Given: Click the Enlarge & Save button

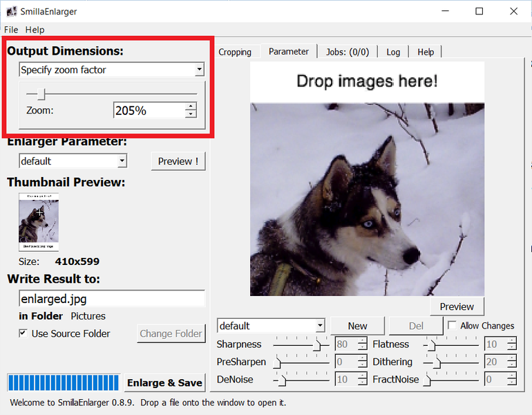Looking at the screenshot, I should [x=164, y=382].
